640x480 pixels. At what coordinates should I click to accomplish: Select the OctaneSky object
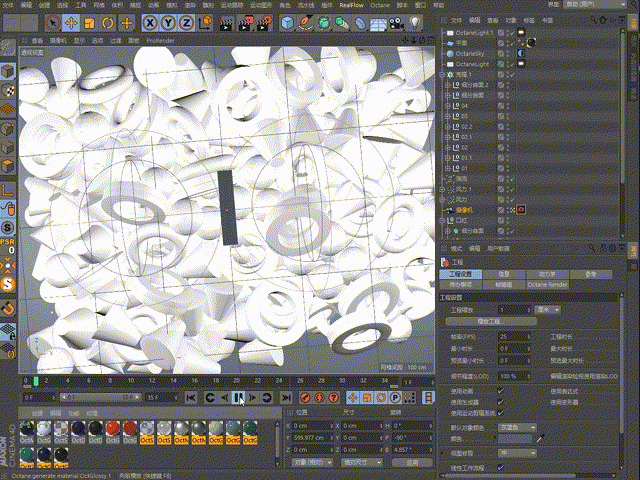point(469,53)
